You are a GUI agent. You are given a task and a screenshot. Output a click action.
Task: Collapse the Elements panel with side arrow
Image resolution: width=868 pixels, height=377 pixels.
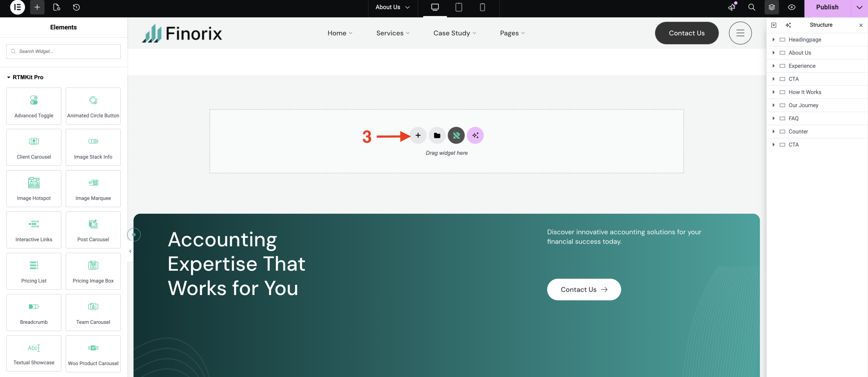pyautogui.click(x=130, y=251)
